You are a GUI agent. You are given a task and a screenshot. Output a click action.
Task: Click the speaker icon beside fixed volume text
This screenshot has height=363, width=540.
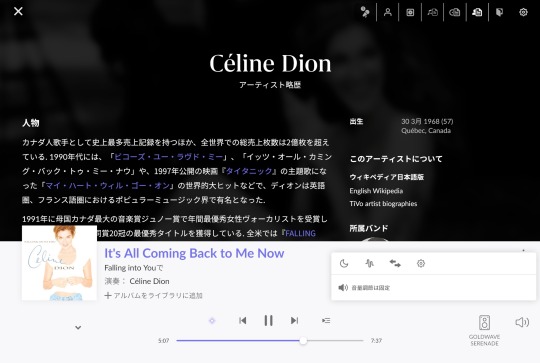coord(343,287)
